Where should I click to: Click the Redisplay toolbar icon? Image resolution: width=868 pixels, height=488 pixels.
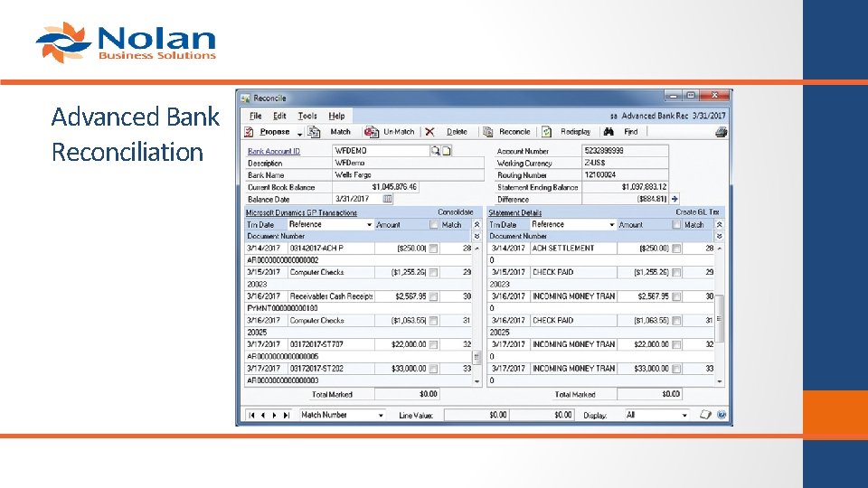click(x=546, y=132)
